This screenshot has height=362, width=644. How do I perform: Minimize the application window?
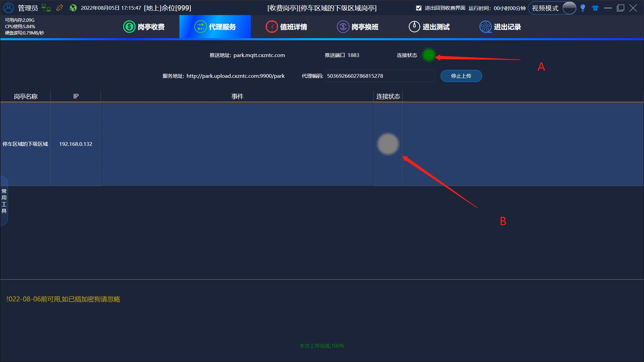coord(608,8)
